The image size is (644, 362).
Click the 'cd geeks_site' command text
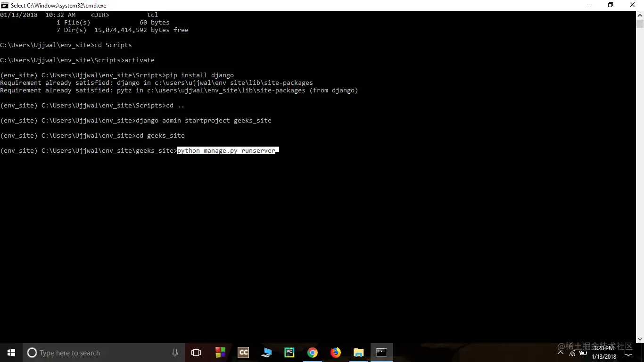pos(160,135)
